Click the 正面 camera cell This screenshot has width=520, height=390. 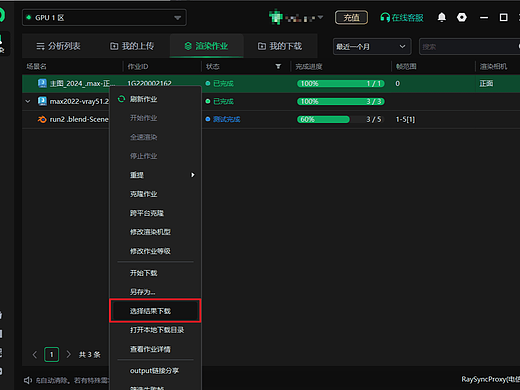click(x=486, y=83)
